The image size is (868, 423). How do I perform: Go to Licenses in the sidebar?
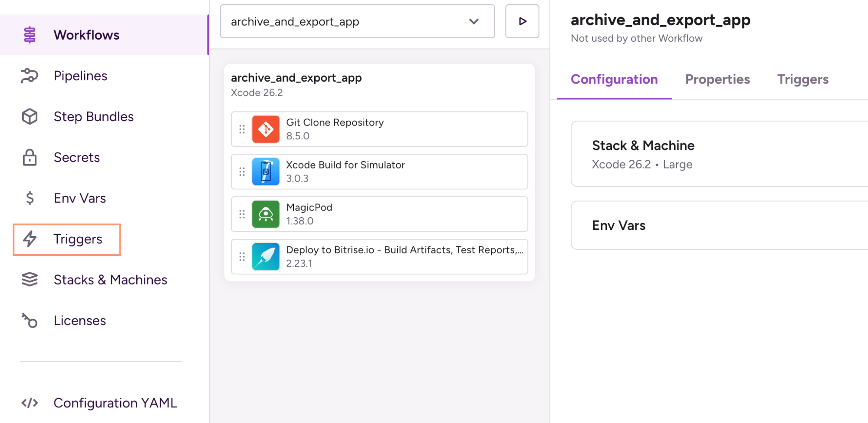tap(79, 321)
